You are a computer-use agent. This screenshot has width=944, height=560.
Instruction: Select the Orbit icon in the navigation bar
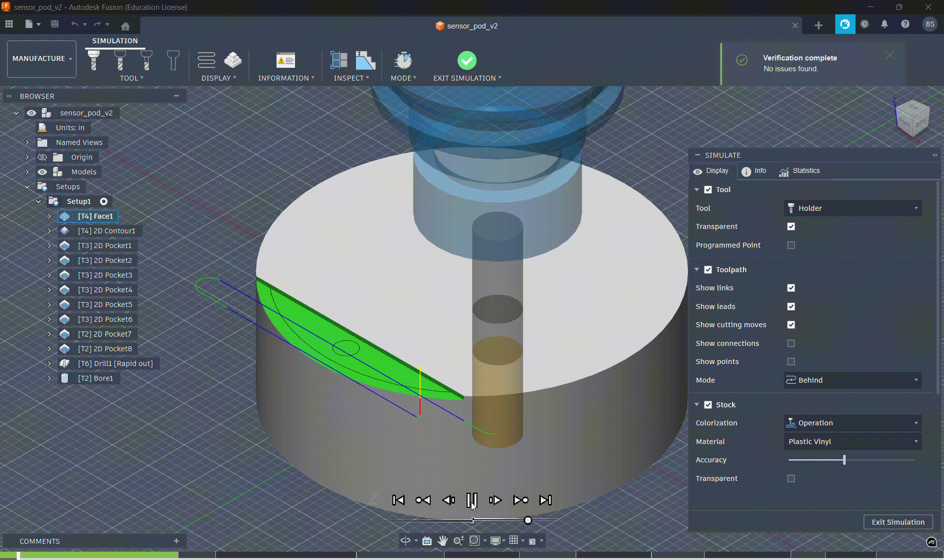tap(406, 540)
